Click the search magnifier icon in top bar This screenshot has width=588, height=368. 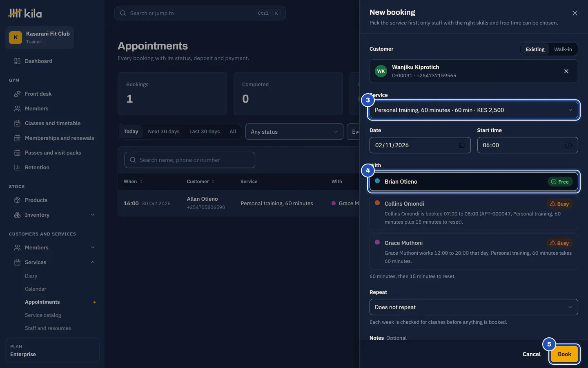coord(123,13)
